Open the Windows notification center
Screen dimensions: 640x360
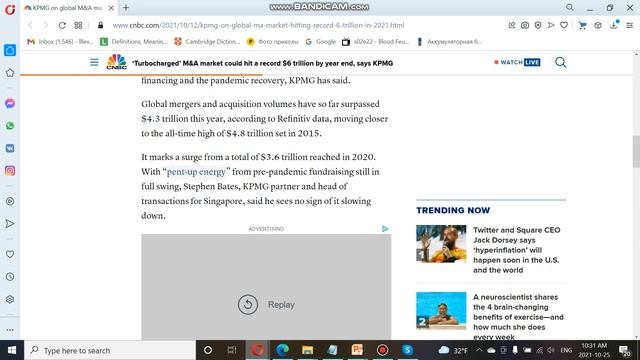tap(624, 351)
